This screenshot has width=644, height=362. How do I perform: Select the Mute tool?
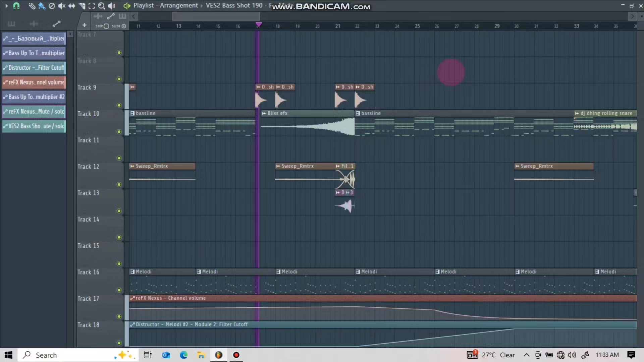[x=62, y=6]
